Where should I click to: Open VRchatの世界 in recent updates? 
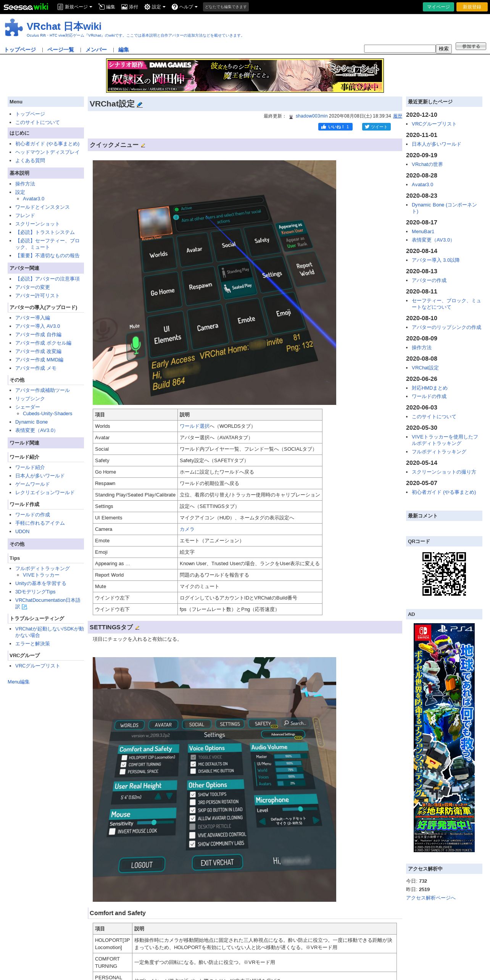tap(427, 164)
